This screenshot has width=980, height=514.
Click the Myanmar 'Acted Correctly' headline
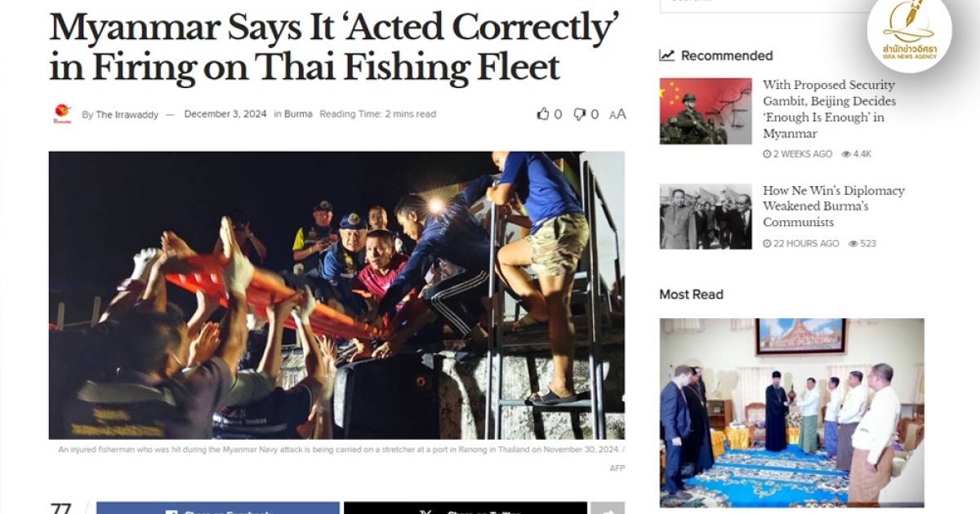[335, 47]
